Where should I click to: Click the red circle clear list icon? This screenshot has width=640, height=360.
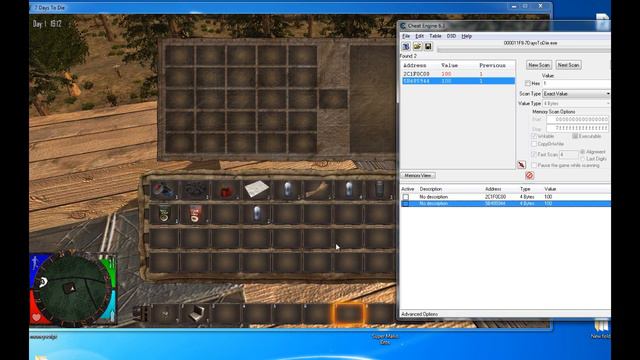(x=529, y=176)
